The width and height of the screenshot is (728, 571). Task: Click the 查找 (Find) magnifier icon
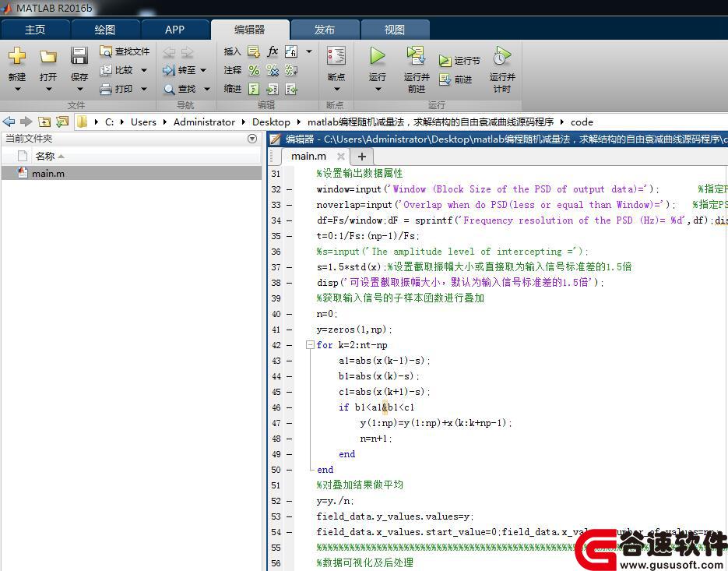pos(169,90)
